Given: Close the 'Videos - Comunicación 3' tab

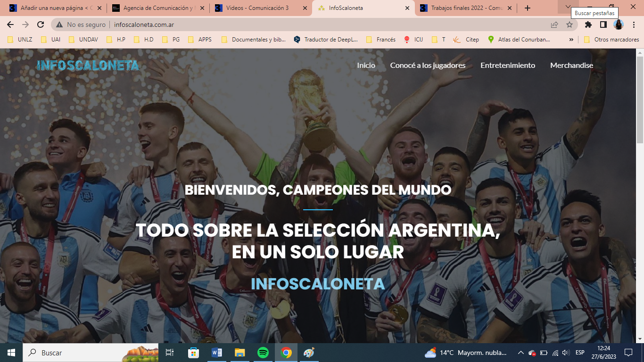Looking at the screenshot, I should 305,8.
